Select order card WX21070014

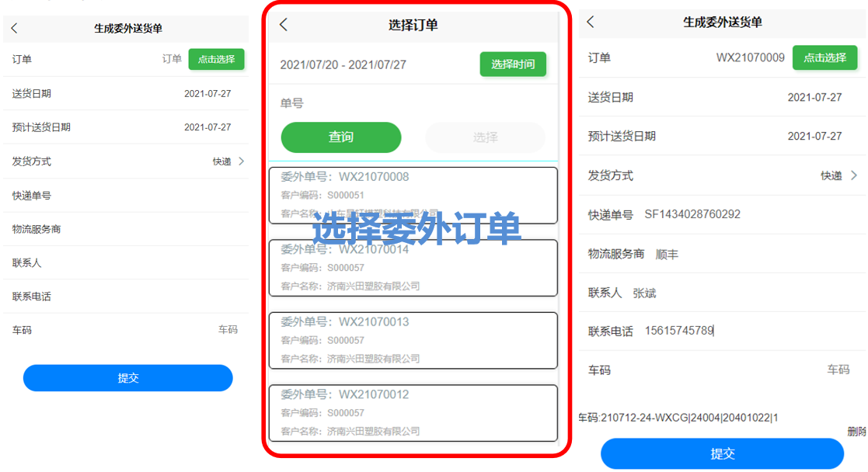413,268
